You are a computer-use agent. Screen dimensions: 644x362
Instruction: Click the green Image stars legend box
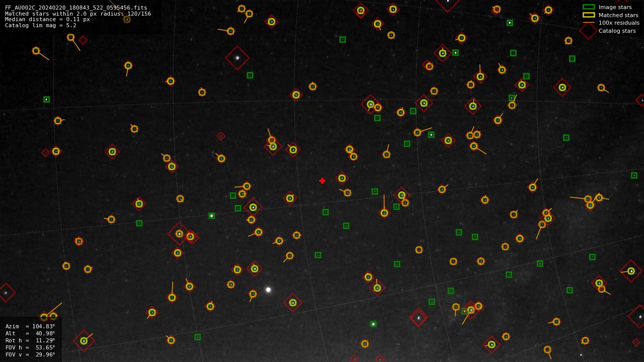coord(589,7)
